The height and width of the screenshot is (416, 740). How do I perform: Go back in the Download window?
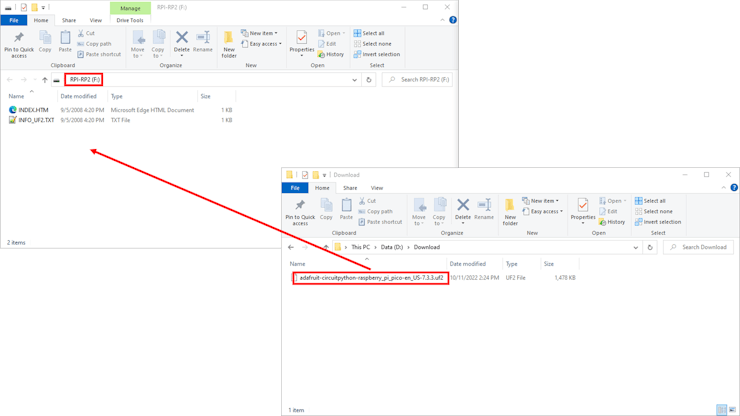pyautogui.click(x=291, y=247)
